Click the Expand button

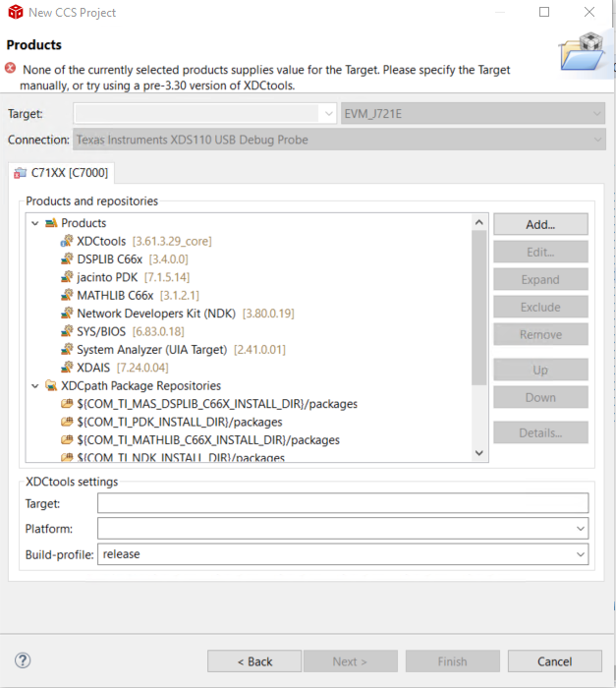[x=540, y=279]
